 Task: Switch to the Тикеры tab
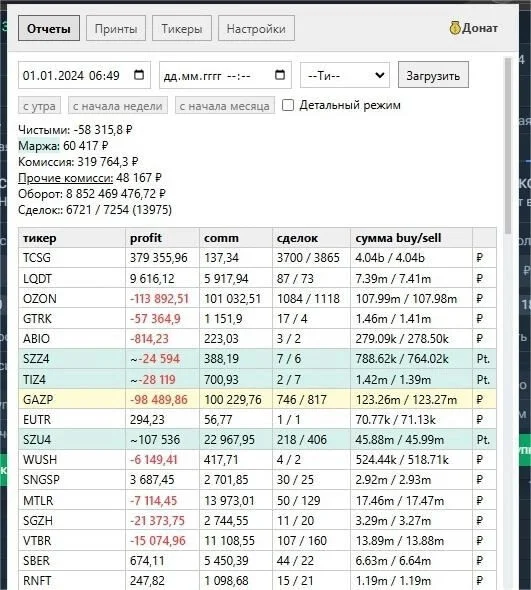[x=182, y=28]
